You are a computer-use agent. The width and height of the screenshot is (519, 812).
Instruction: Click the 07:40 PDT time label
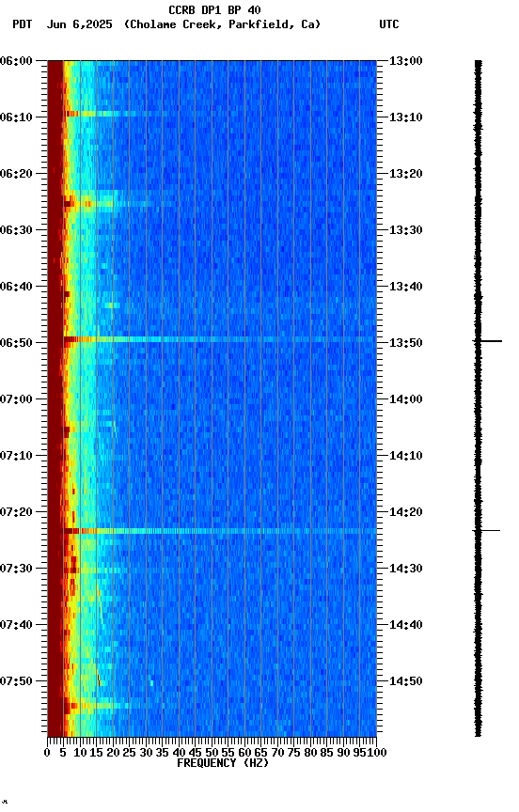(x=16, y=626)
